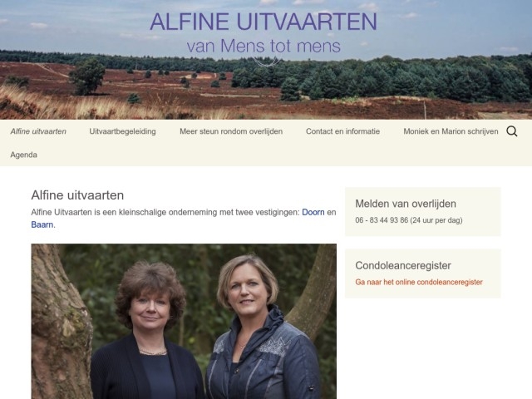The image size is (532, 399).
Task: Click Ga naar het online condoleanceregister
Action: [419, 283]
